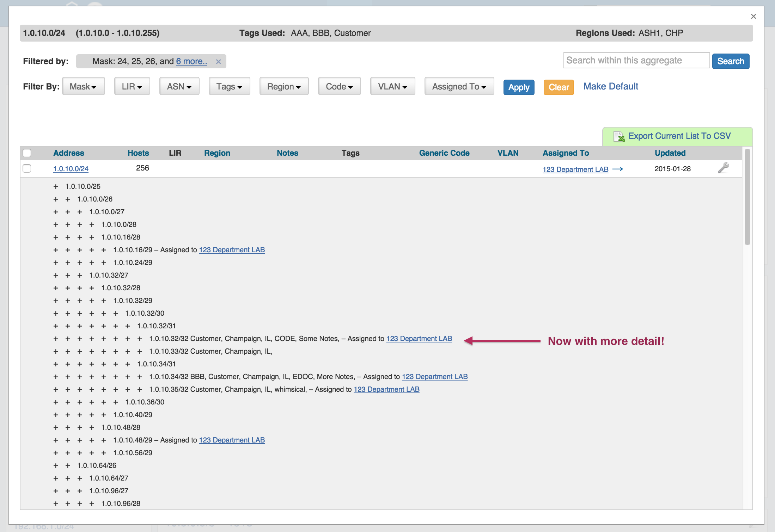Click the first plus icon before 1.0.10.64/26
775x532 pixels.
(x=56, y=465)
